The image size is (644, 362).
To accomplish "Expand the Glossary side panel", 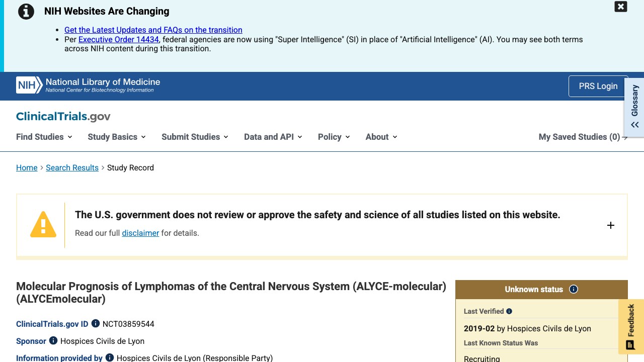I will coord(634,107).
